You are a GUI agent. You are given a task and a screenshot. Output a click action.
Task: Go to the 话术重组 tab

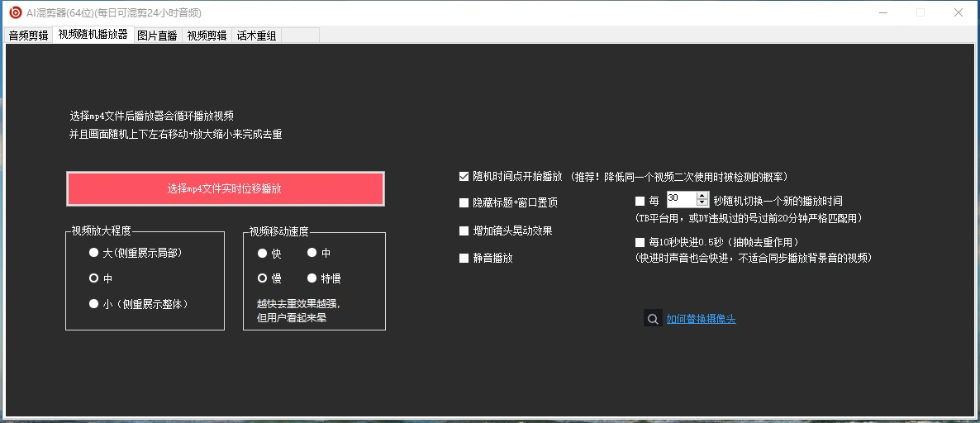coord(256,36)
